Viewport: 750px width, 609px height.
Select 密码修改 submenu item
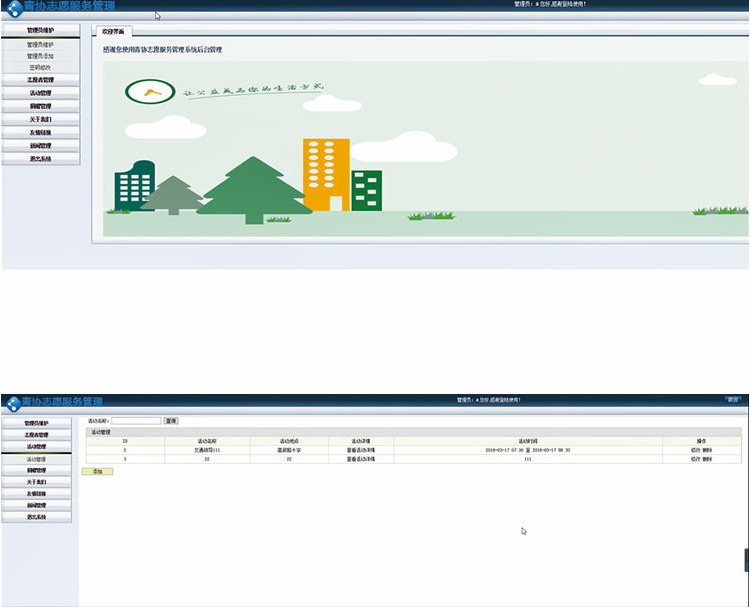pyautogui.click(x=41, y=67)
